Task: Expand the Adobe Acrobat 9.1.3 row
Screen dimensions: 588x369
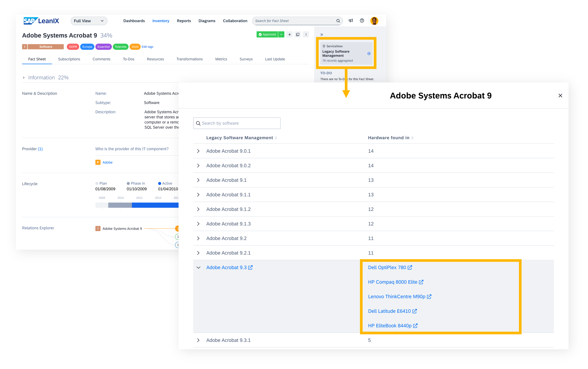Action: coord(198,224)
